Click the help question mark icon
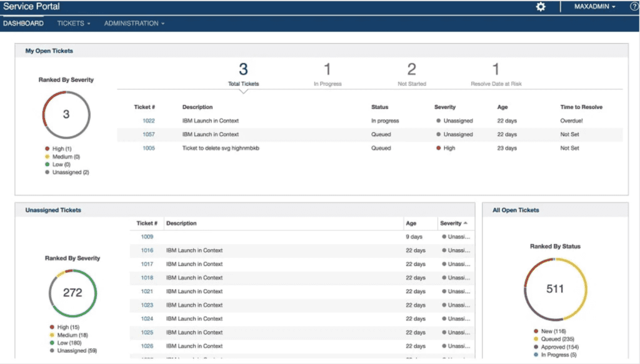This screenshot has width=640, height=364. [634, 6]
